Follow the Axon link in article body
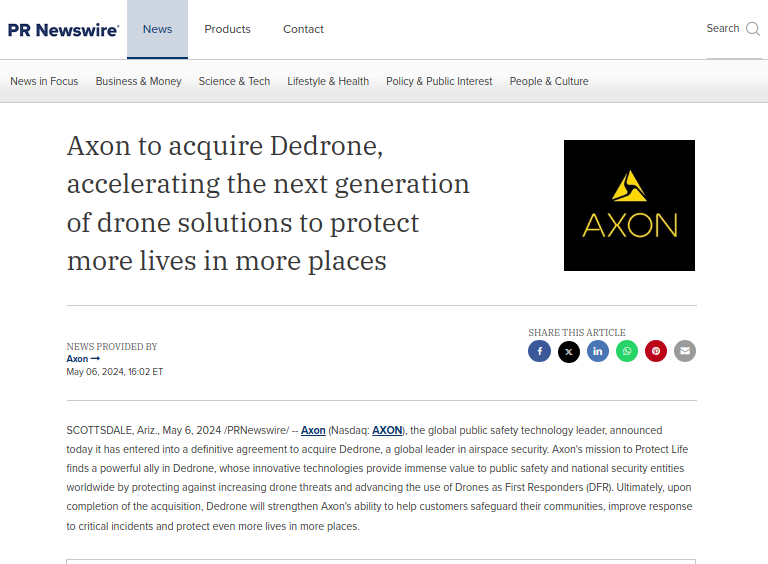 tap(313, 430)
